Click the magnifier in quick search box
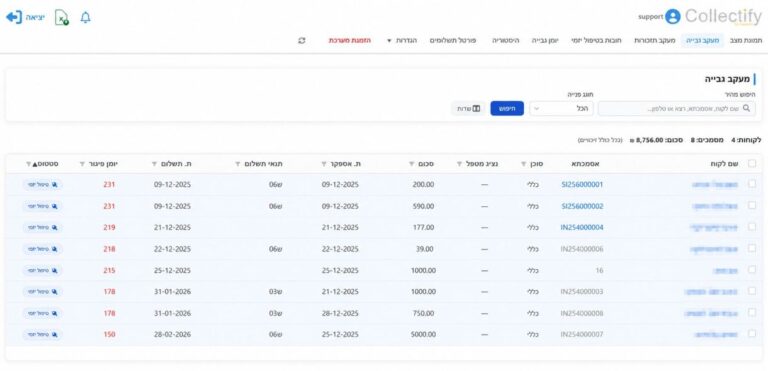The image size is (768, 371). (x=746, y=108)
